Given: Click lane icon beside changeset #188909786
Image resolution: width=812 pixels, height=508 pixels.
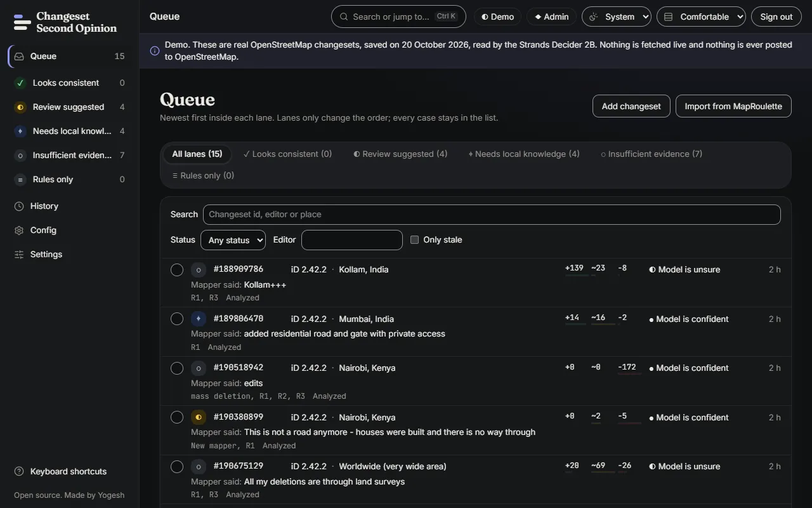Looking at the screenshot, I should [199, 270].
